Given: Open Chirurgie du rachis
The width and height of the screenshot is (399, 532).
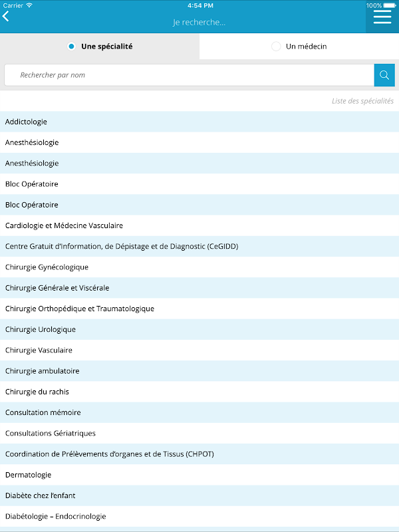Looking at the screenshot, I should (x=199, y=392).
